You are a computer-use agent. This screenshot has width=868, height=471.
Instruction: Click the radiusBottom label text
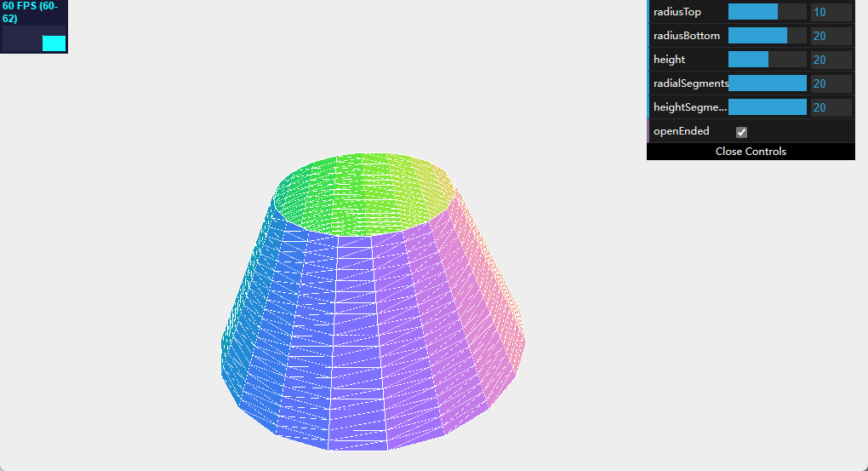tap(686, 36)
